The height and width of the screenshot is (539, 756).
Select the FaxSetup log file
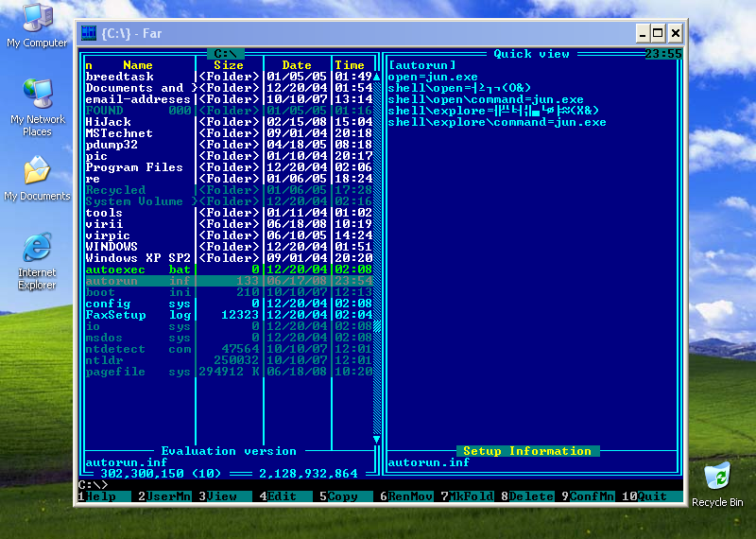pyautogui.click(x=229, y=315)
